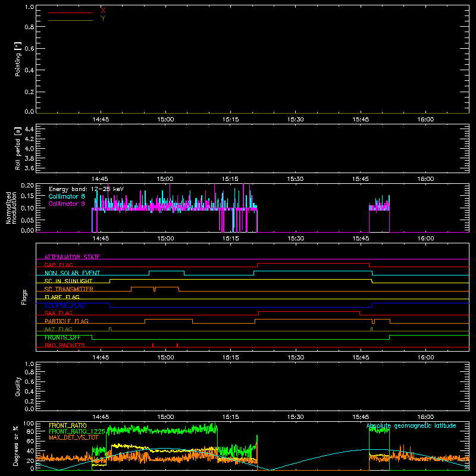Click the red X legend label
Viewport: 476px width, 476px height.
103,11
